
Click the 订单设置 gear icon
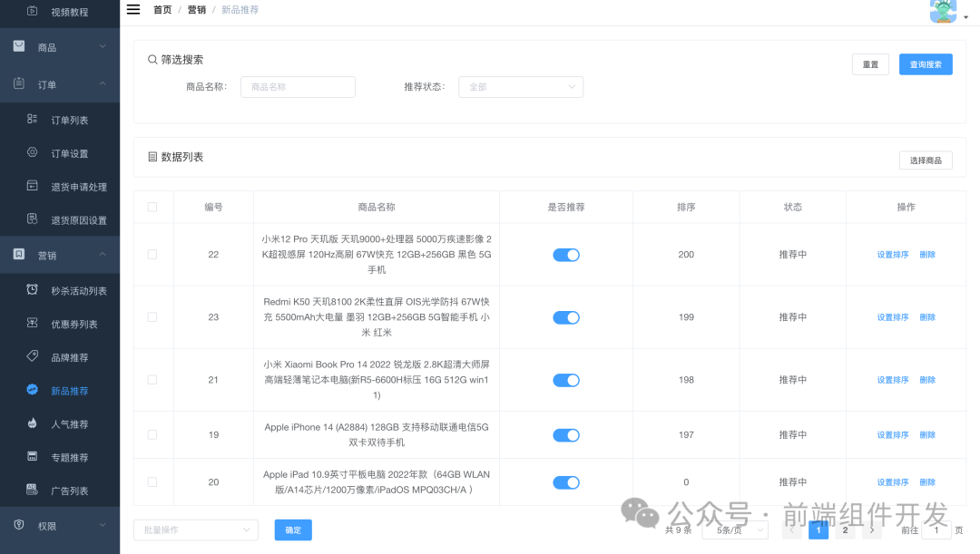click(x=33, y=152)
